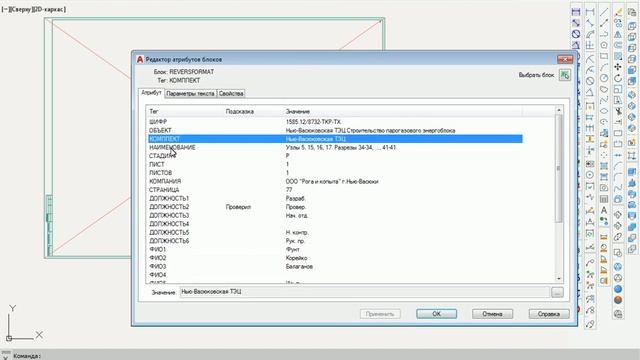This screenshot has height=360, width=640.
Task: Click the Подсказка column header
Action: 240,111
